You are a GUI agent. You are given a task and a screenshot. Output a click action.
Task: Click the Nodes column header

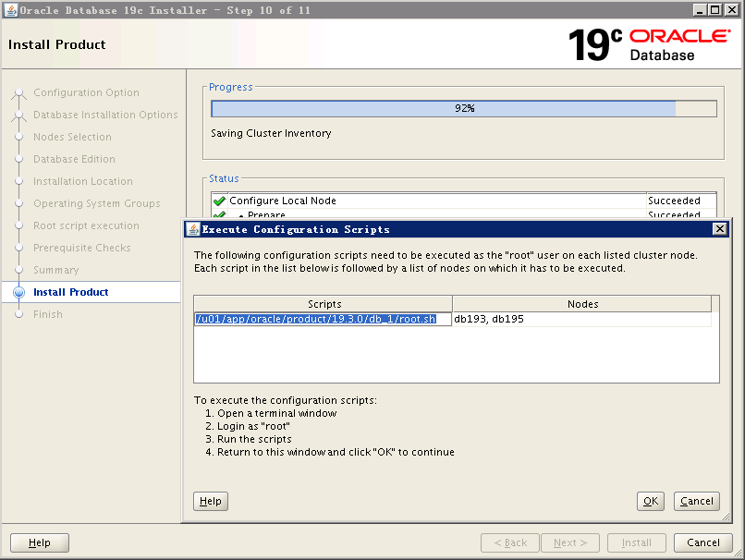582,304
